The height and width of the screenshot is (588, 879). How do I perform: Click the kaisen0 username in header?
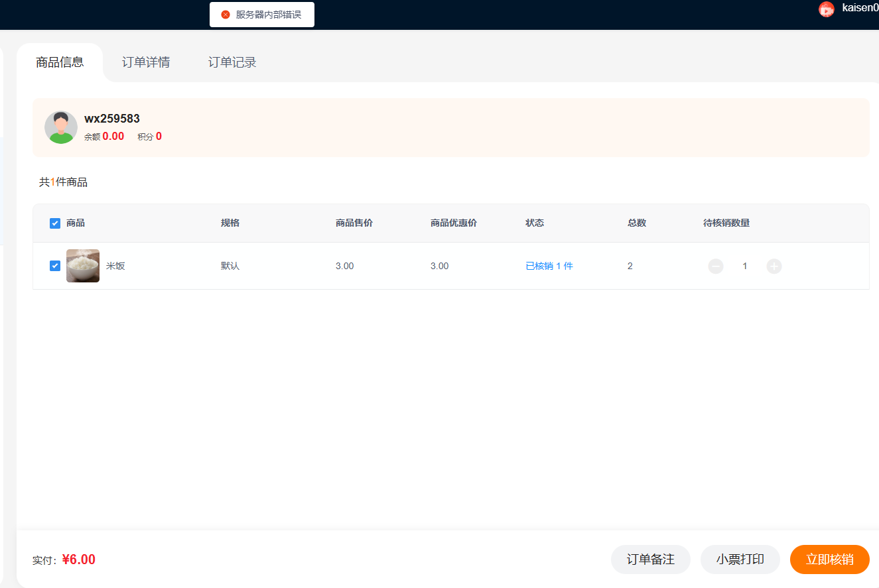point(860,8)
